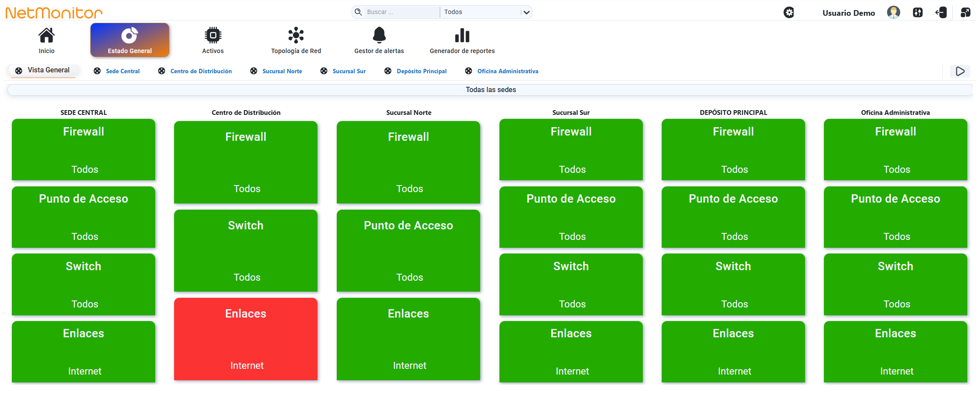Open the Sucursal Norte Enlaces Internet card

point(408,339)
